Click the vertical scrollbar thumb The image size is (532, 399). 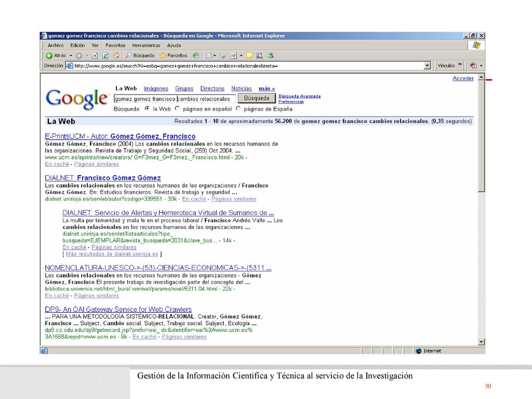click(481, 137)
